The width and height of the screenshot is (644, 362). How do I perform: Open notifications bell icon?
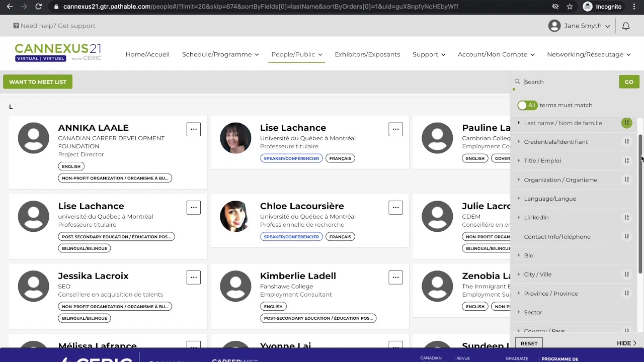626,26
